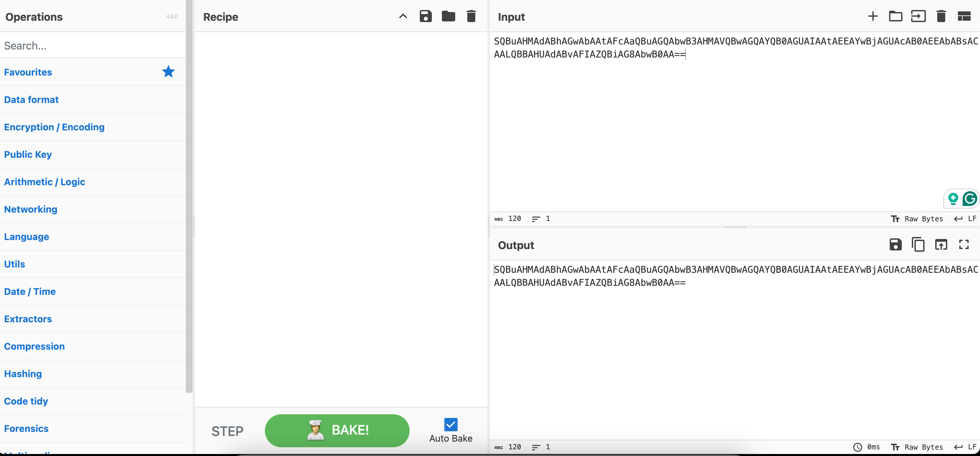Expand Arithmetic / Logic category
This screenshot has width=980, height=456.
point(93,182)
